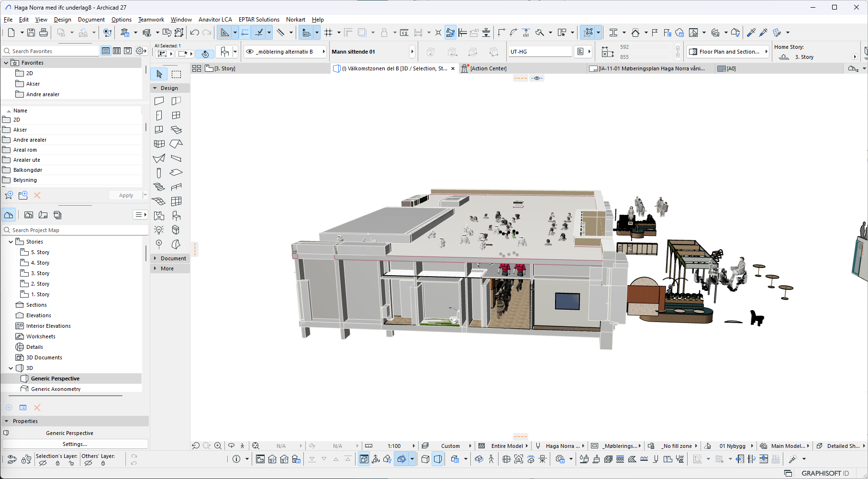Open Floor Plan and Section settings

coord(728,52)
